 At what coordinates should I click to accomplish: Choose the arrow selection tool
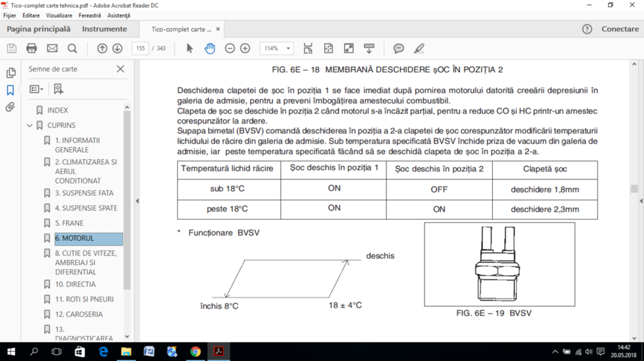(189, 48)
